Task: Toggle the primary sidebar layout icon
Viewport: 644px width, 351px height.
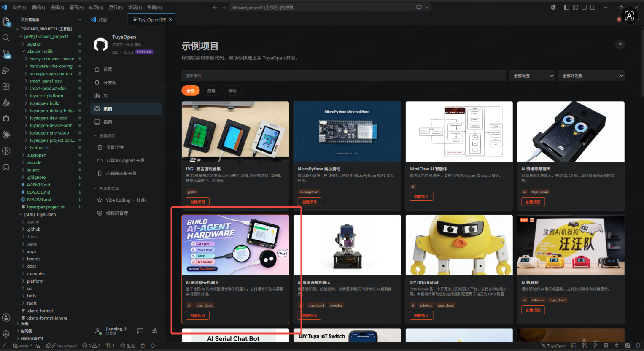Action: click(x=566, y=7)
